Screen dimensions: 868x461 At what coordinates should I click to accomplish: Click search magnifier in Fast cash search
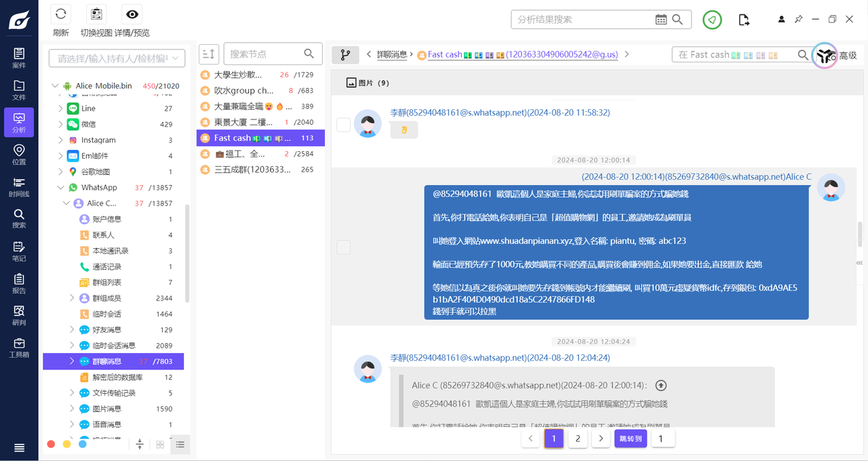pyautogui.click(x=803, y=55)
